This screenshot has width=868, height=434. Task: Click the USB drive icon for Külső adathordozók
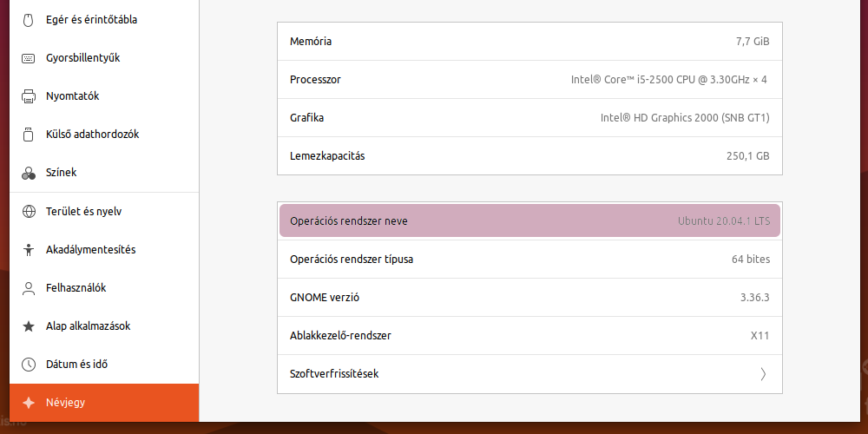[x=29, y=135]
